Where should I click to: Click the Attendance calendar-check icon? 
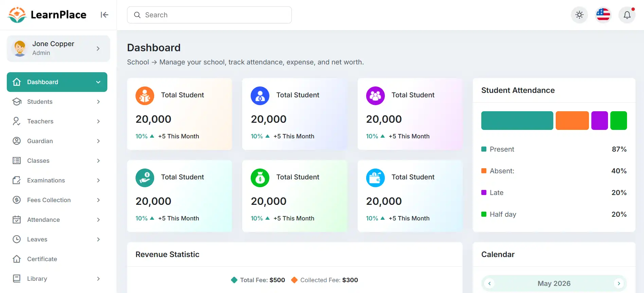17,220
